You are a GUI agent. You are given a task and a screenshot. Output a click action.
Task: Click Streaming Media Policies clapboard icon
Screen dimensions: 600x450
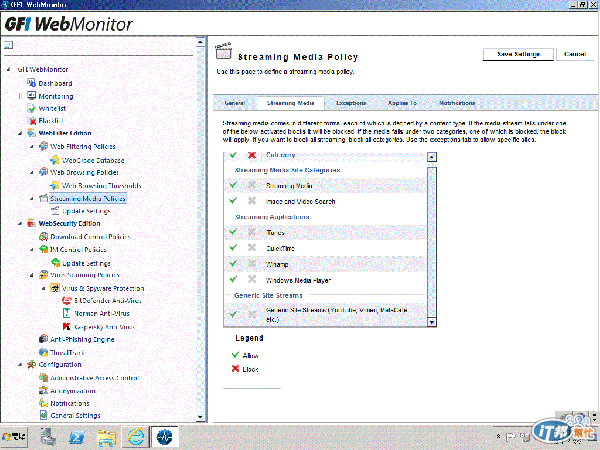coord(43,198)
